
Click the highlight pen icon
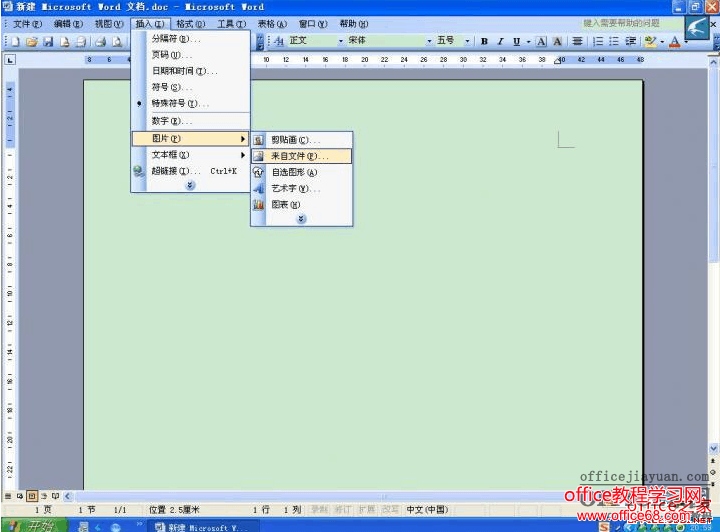tap(650, 41)
